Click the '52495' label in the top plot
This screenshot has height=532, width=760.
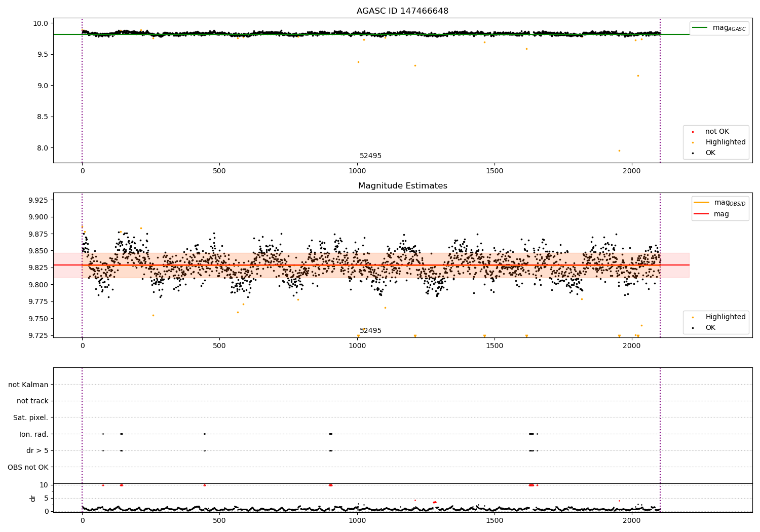click(370, 156)
